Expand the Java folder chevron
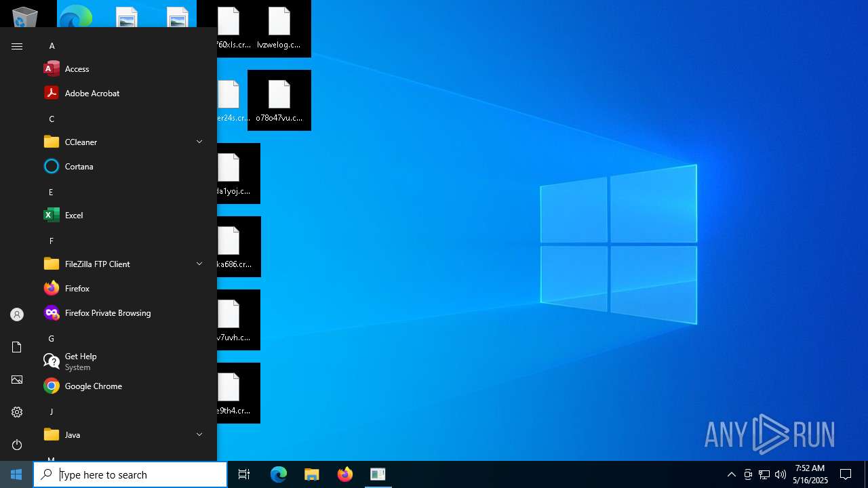This screenshot has width=868, height=488. coord(199,434)
